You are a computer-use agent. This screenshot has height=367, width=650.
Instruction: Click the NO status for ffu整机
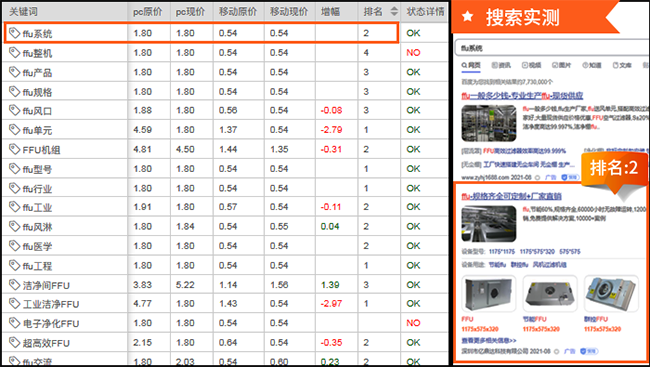[413, 53]
